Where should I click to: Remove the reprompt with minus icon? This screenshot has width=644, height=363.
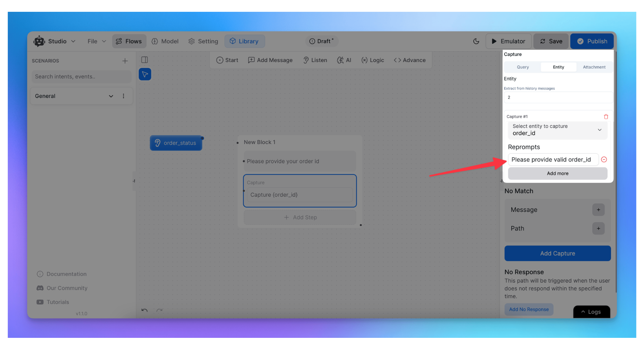click(x=604, y=159)
